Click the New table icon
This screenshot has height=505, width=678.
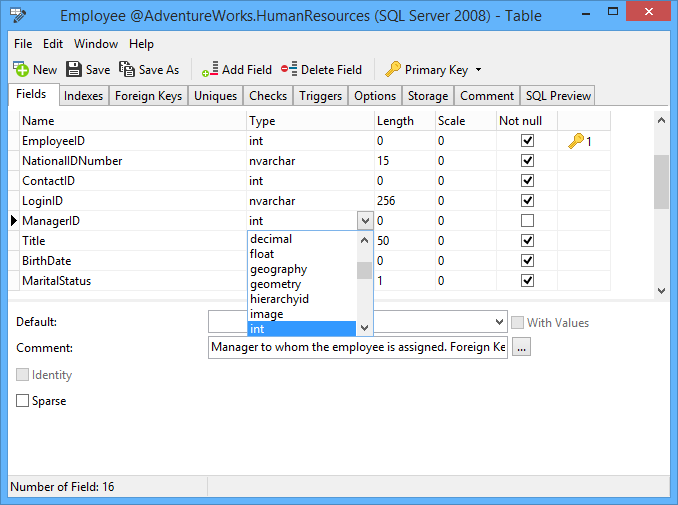pos(21,69)
